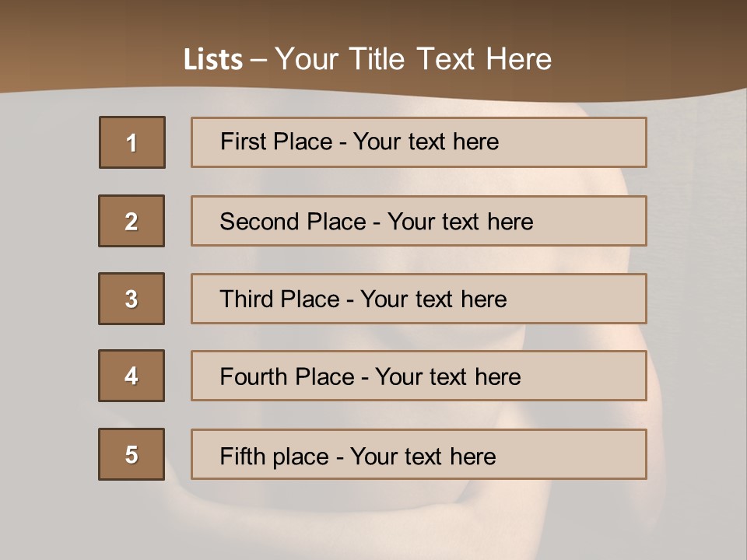Screen dimensions: 747x560
Task: Click the number 3 box
Action: click(x=132, y=299)
